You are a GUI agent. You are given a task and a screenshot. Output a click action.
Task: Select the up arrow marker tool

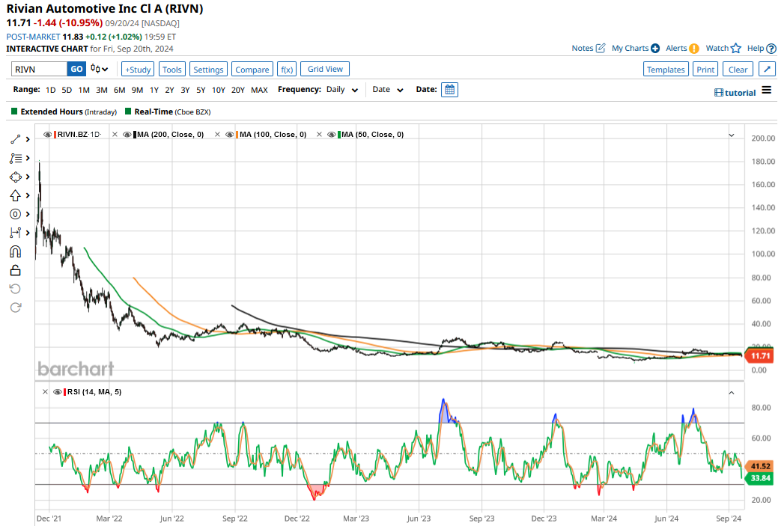pos(16,195)
